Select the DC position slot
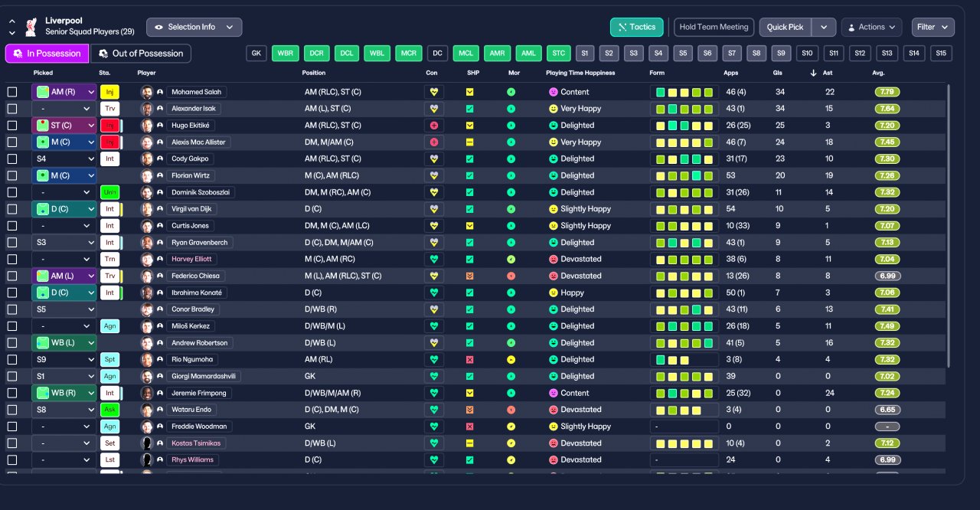 point(437,54)
